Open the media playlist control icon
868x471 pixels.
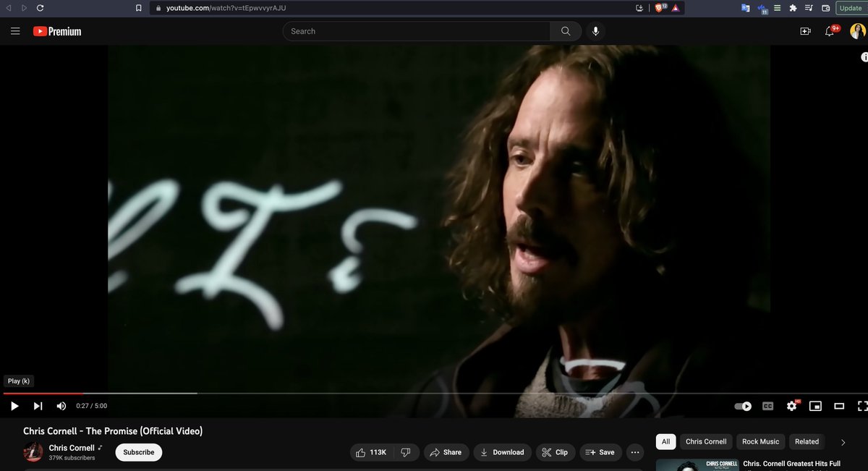coord(809,8)
